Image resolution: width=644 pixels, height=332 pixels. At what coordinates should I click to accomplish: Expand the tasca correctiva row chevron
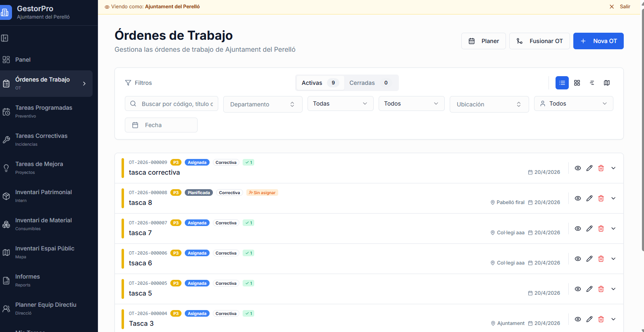click(x=613, y=168)
